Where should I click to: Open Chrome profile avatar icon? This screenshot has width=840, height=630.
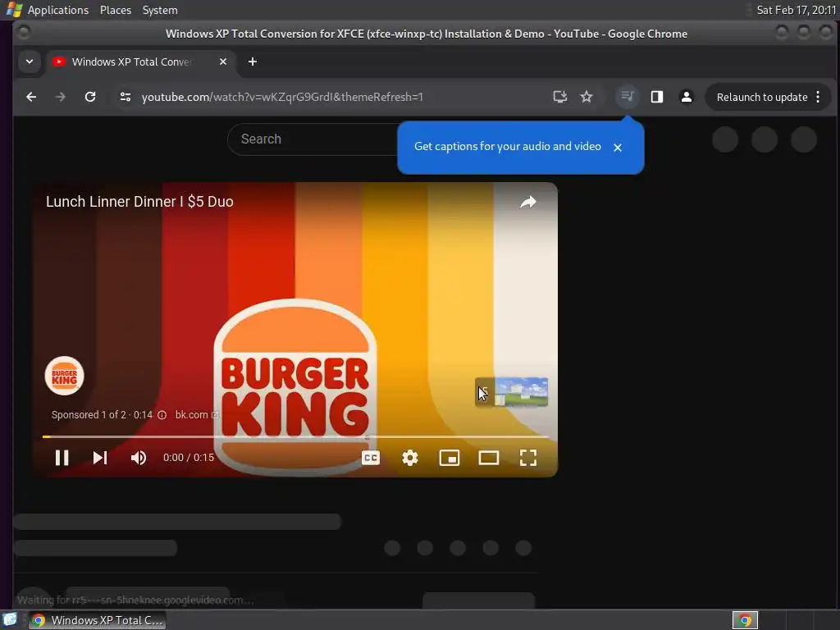[x=687, y=97]
